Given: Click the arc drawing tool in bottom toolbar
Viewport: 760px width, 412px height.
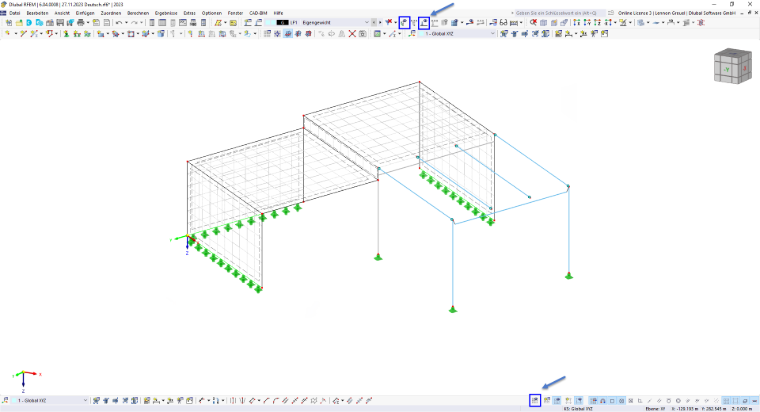Looking at the screenshot, I should coord(276,400).
